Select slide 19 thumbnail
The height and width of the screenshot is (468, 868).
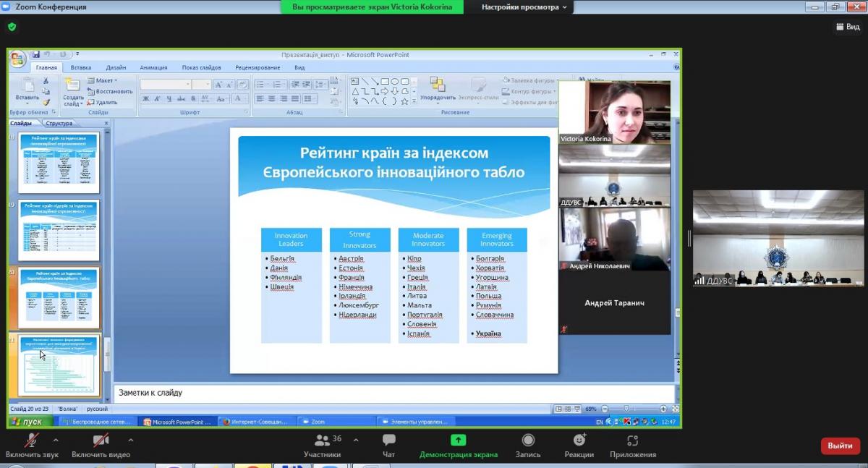59,231
